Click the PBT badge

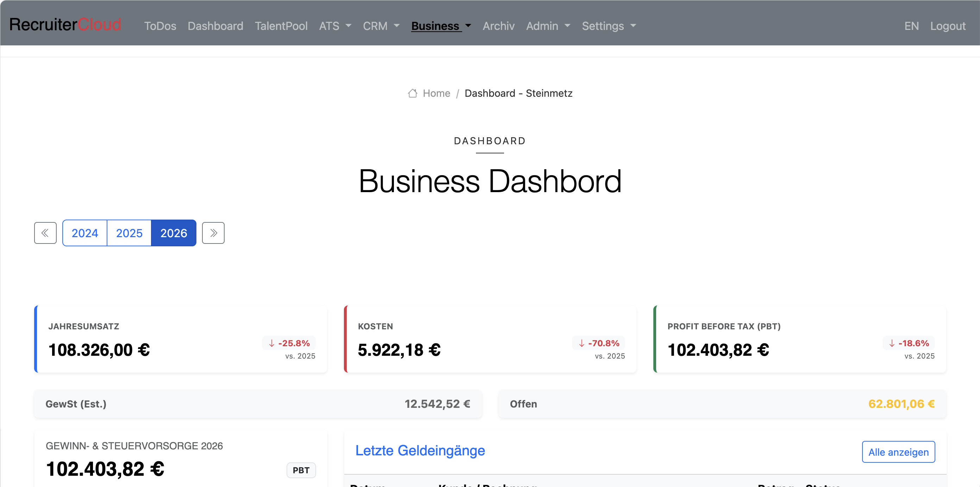click(301, 470)
